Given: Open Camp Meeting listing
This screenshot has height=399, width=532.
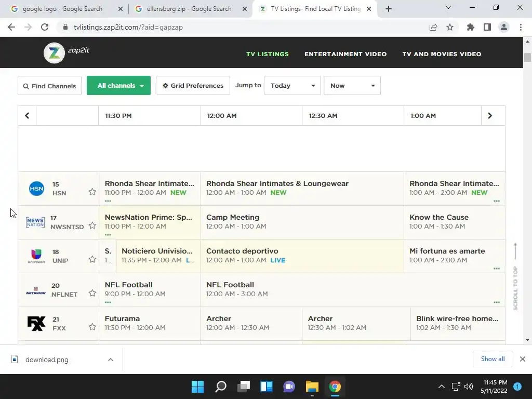Looking at the screenshot, I should click(302, 222).
